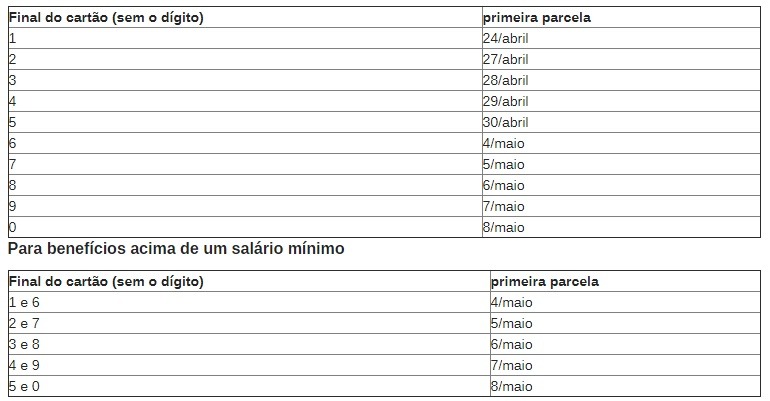This screenshot has height=401, width=770.
Task: Click the 7/maio date beside "4 e 9"
Action: [511, 366]
